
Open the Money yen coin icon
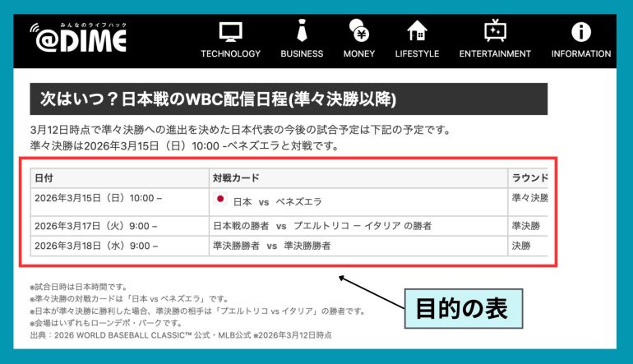359,30
